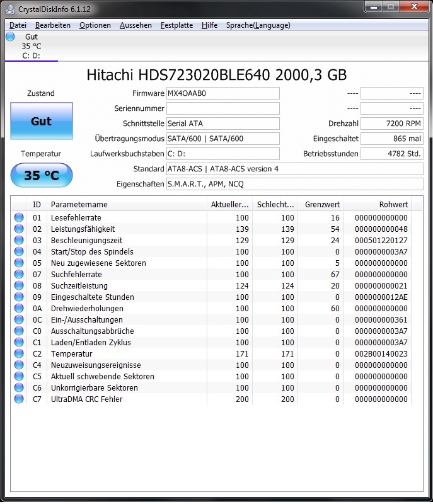Click the Zustand label

tap(41, 93)
